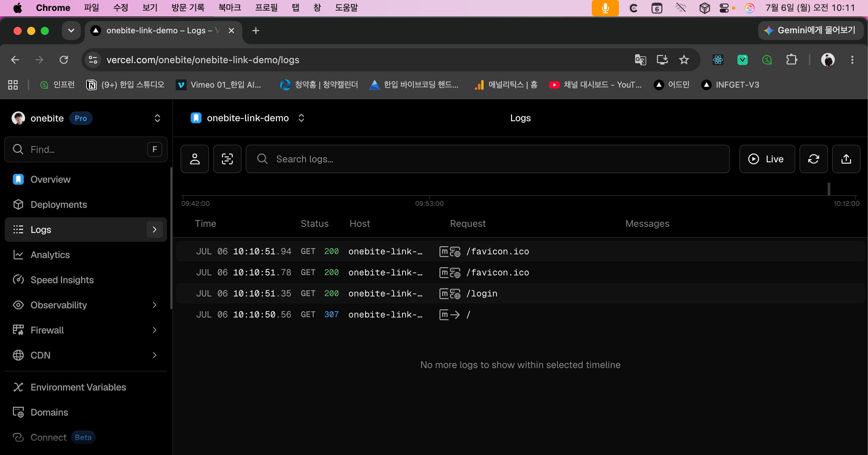Click the CDN globe icon
868x455 pixels.
pos(18,355)
